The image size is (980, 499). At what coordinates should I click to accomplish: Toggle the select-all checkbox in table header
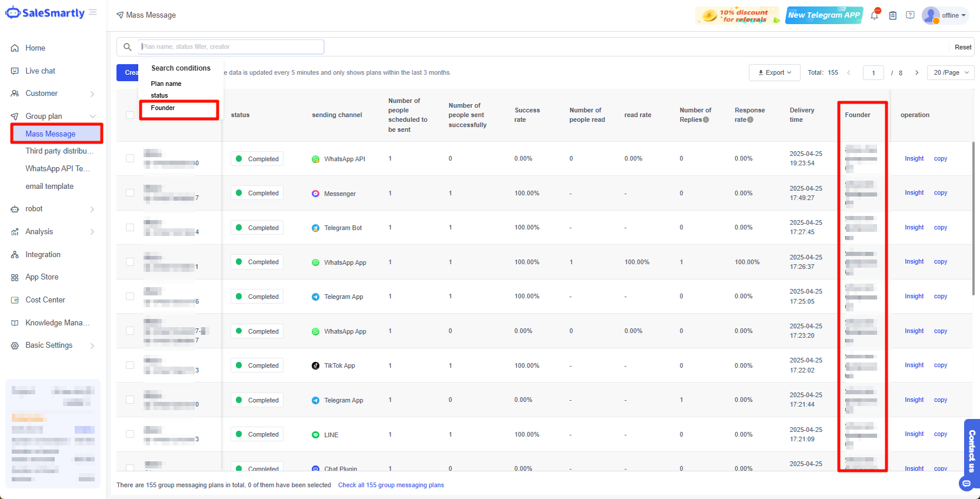pyautogui.click(x=130, y=115)
